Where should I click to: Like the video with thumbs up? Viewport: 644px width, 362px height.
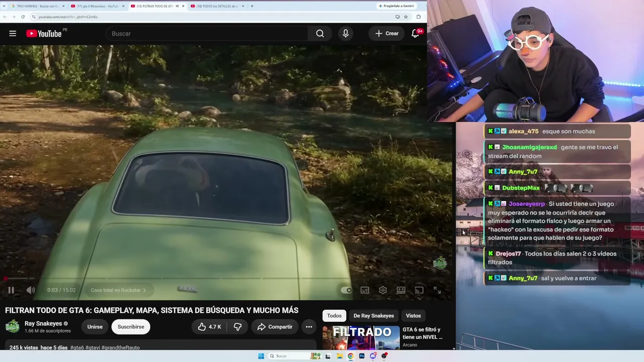[x=210, y=327]
